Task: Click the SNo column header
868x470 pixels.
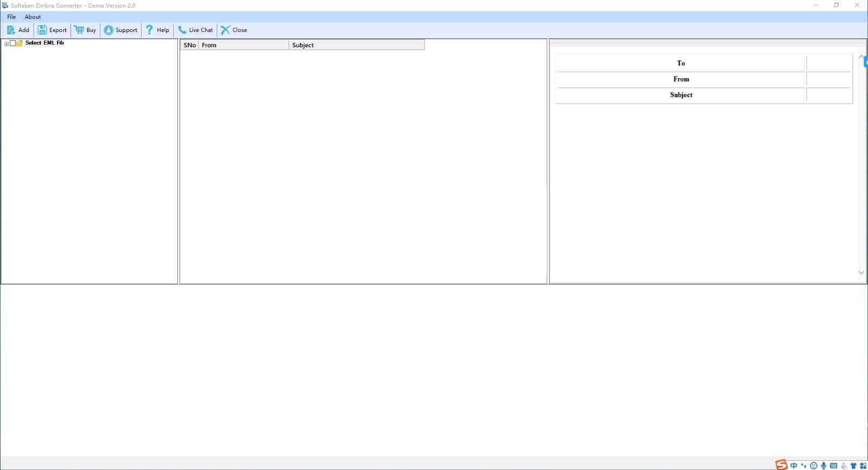Action: point(189,45)
